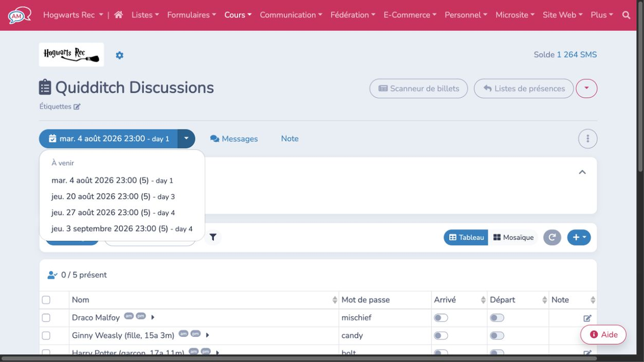
Task: Open the plus button dropdown
Action: coord(579,237)
